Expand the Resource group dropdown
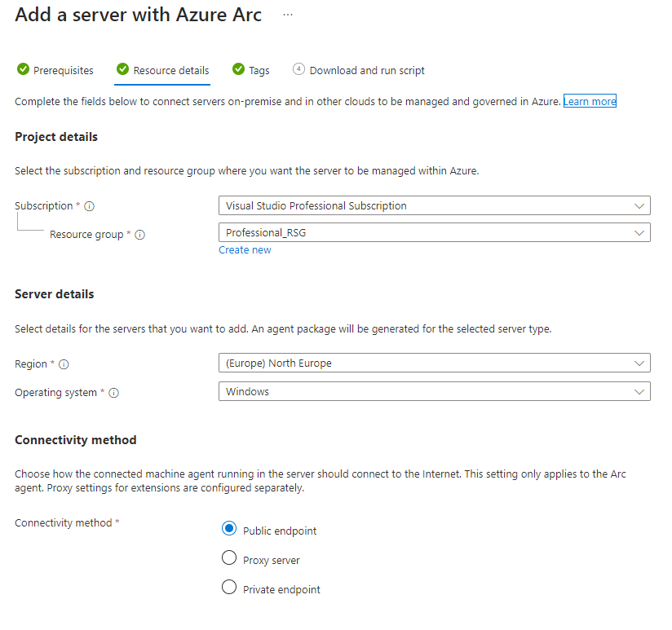 click(434, 232)
